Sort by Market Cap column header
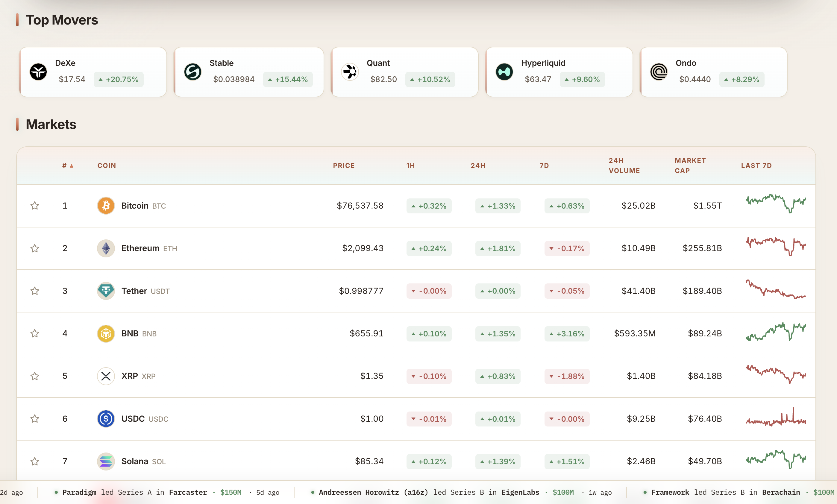Image resolution: width=837 pixels, height=504 pixels. [x=690, y=166]
